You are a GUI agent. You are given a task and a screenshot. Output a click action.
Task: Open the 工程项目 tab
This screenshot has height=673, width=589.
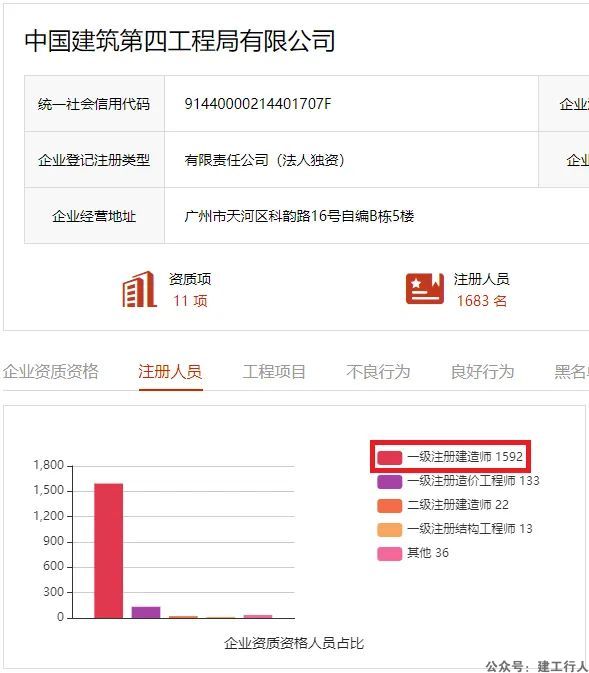pyautogui.click(x=274, y=372)
